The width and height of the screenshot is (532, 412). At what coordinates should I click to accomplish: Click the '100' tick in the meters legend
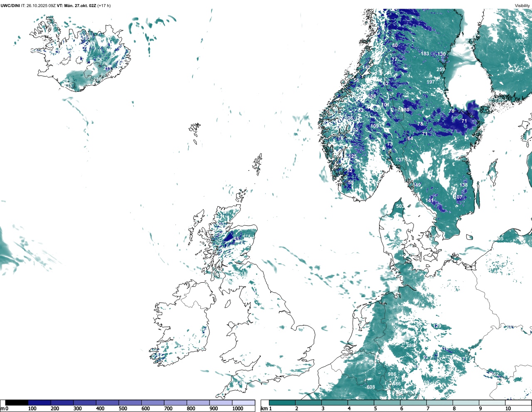point(32,409)
